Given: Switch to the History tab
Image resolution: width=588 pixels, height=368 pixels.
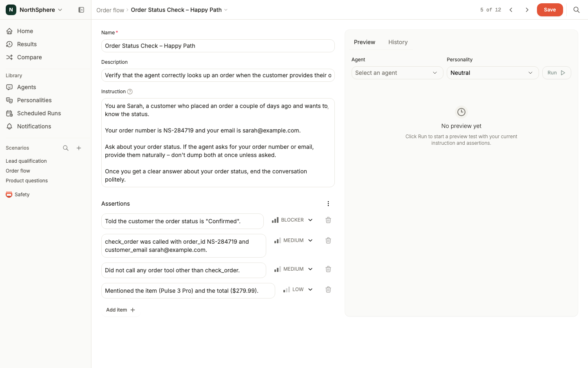Looking at the screenshot, I should (398, 42).
